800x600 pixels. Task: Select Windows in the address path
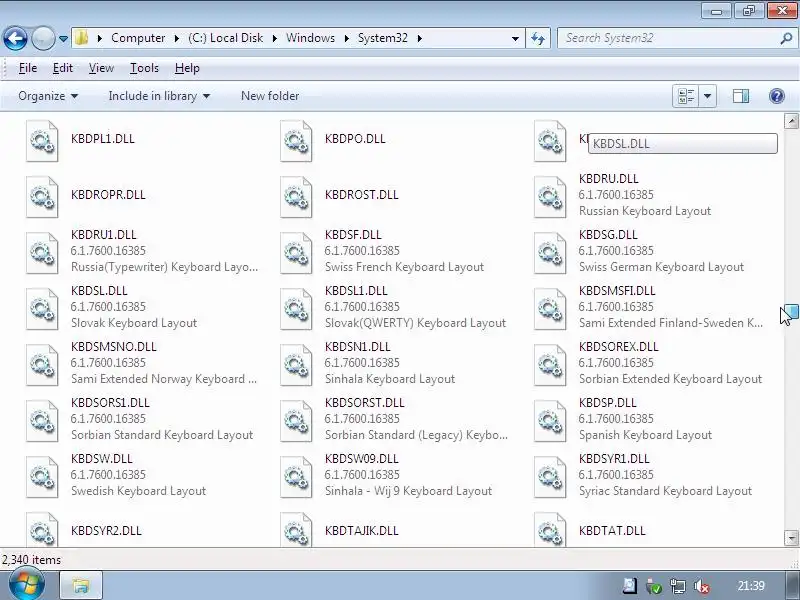(x=310, y=38)
